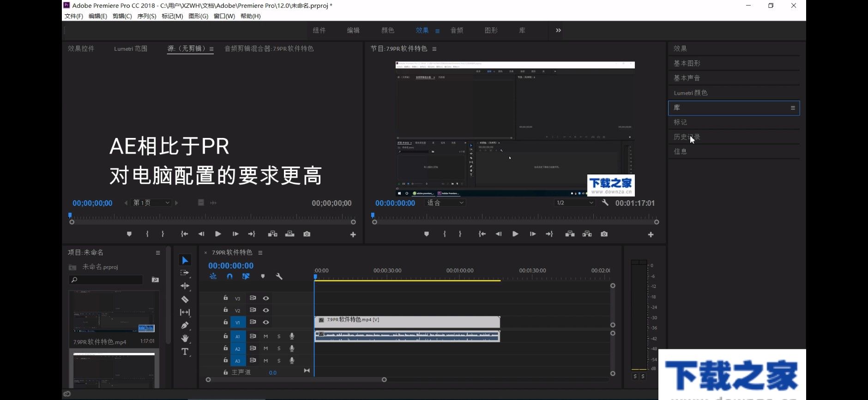Enable voice-over record on A1
This screenshot has width=868, height=400.
point(292,336)
